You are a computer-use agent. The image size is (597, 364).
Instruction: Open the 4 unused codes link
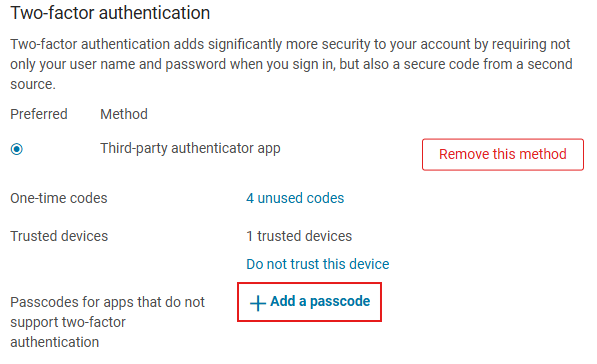click(x=295, y=198)
